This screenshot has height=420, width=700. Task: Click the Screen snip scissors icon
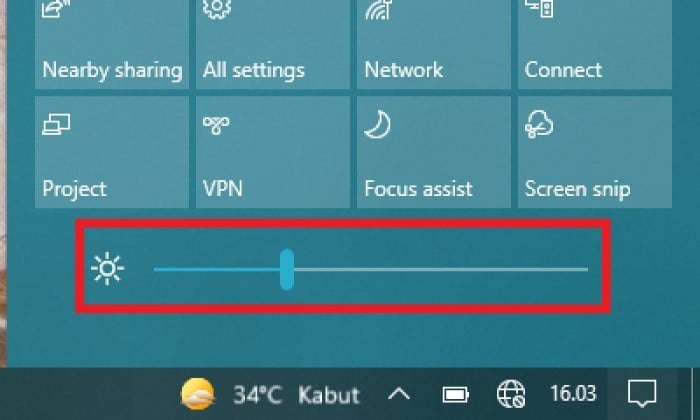pos(539,125)
